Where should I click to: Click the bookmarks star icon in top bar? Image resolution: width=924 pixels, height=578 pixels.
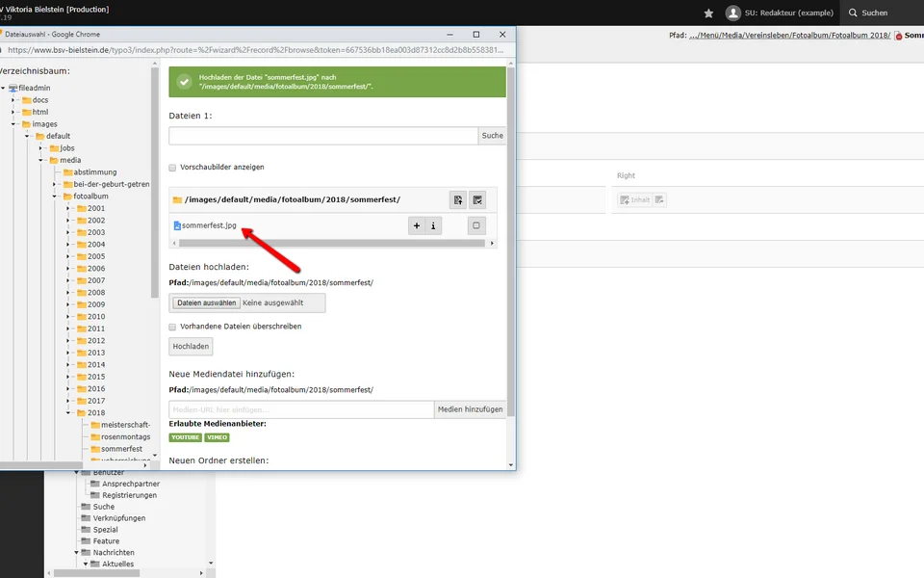coord(709,13)
